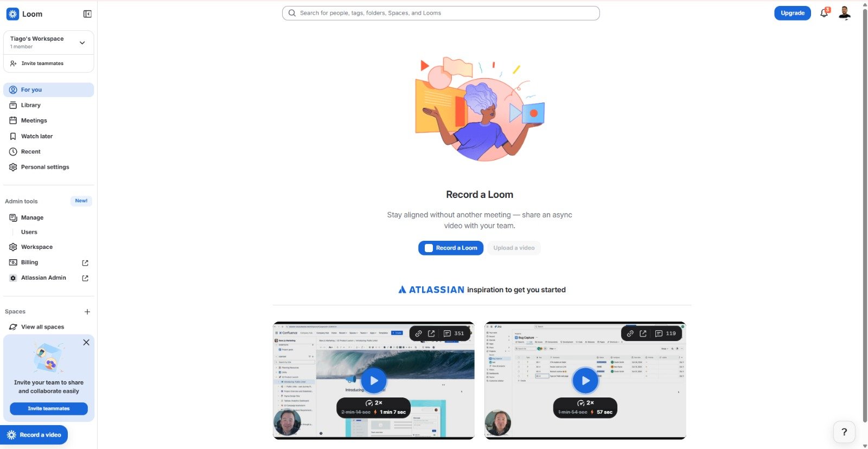Click the search field at top
Viewport: 868px width, 449px height.
tap(441, 13)
